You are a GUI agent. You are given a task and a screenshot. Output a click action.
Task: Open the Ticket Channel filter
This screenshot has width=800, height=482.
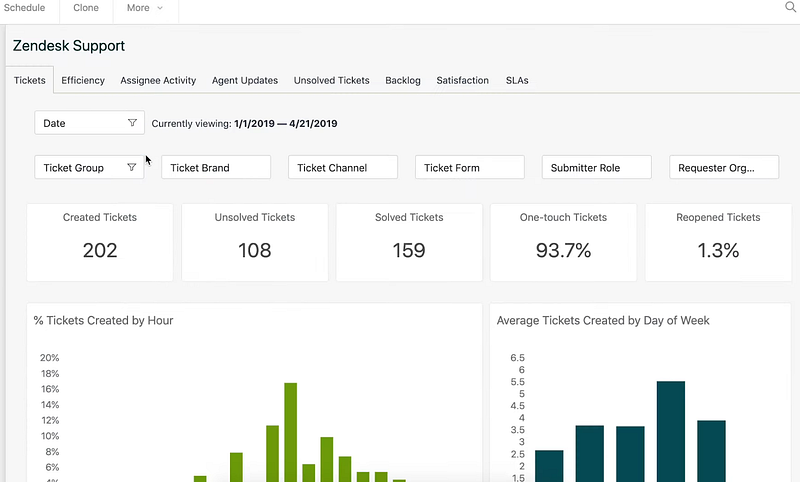[343, 168]
